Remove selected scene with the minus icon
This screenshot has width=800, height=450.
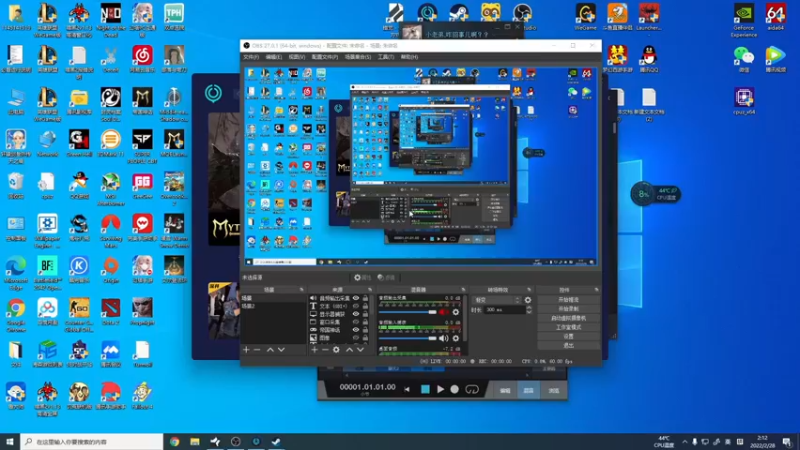[257, 350]
